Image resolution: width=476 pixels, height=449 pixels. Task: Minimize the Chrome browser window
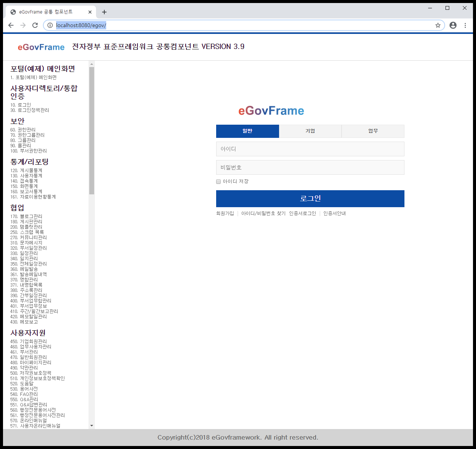pos(430,8)
